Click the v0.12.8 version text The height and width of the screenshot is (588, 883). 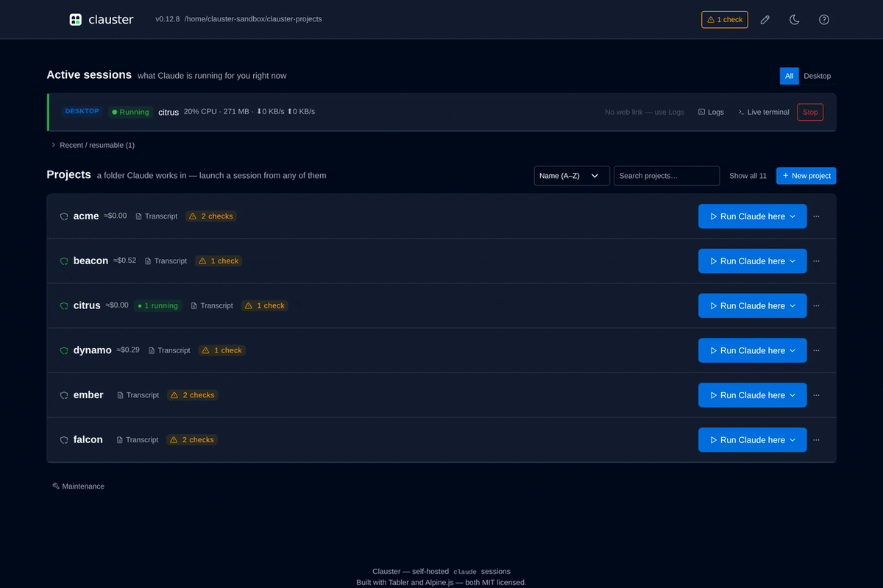click(x=168, y=19)
